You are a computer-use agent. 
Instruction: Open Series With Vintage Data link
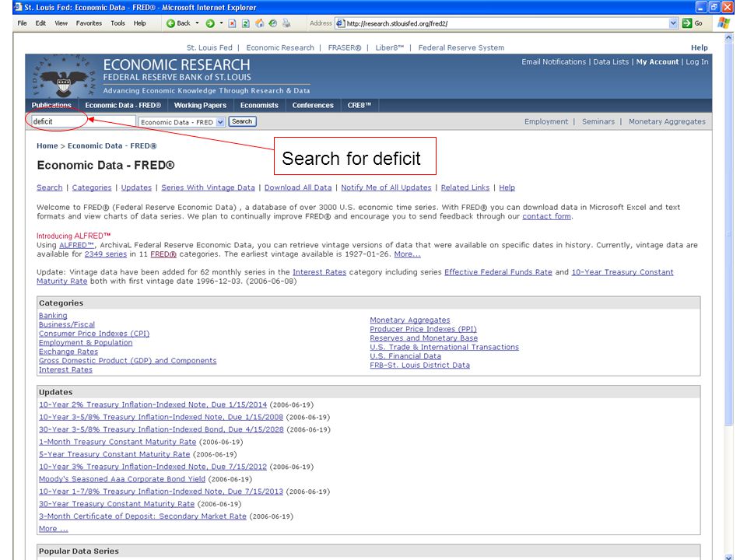(208, 187)
